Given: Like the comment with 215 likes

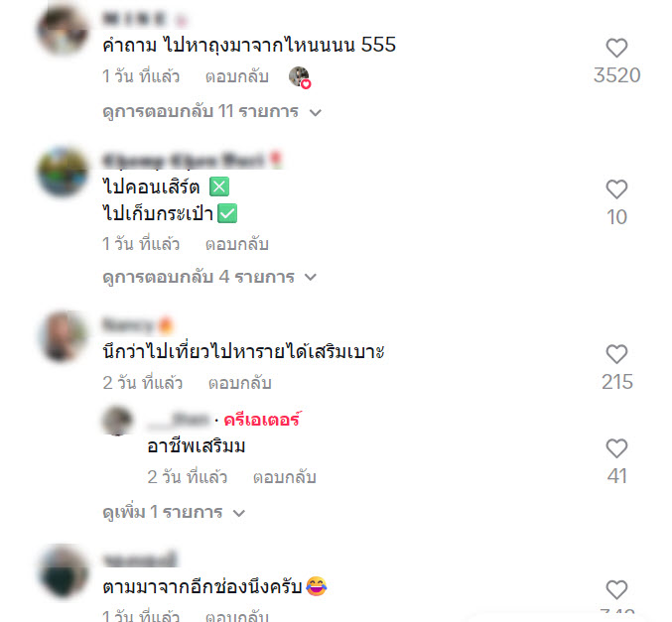Looking at the screenshot, I should click(x=616, y=354).
